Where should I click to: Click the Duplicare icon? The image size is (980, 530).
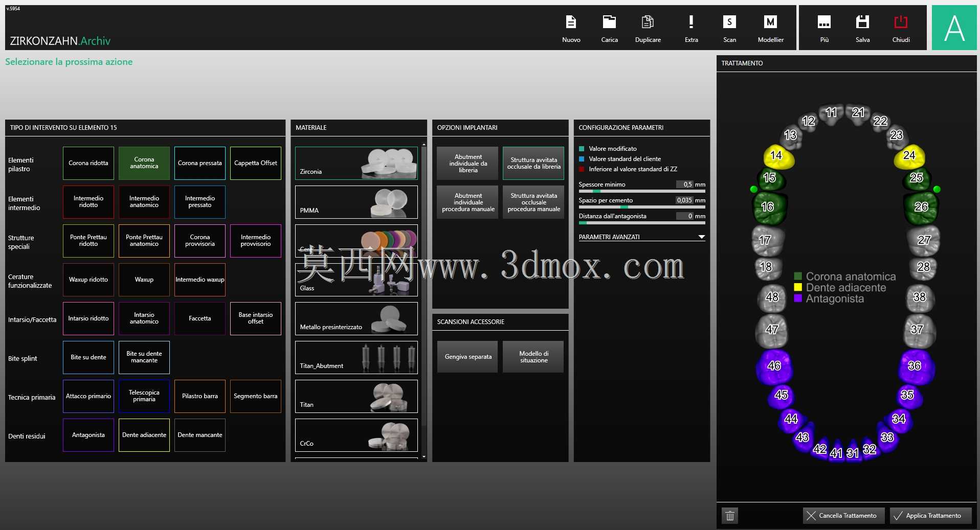[x=648, y=22]
